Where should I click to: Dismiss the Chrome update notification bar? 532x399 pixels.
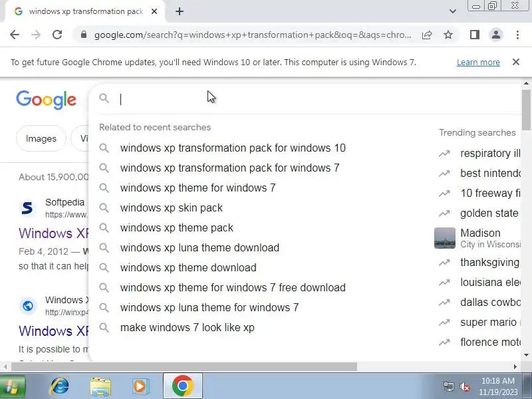point(516,62)
